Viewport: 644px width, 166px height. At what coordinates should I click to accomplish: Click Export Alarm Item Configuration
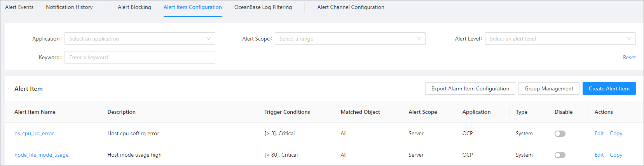[470, 88]
